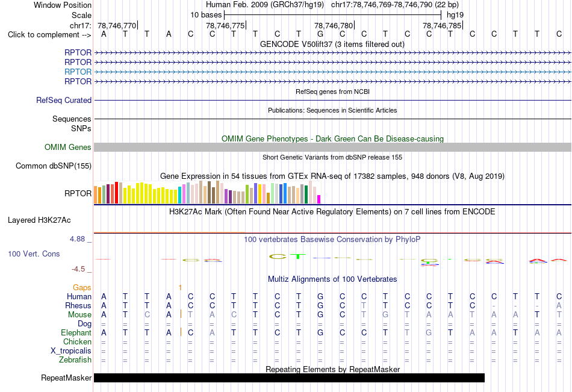Click the green T in the PhyloP conservation logo

pyautogui.click(x=298, y=257)
